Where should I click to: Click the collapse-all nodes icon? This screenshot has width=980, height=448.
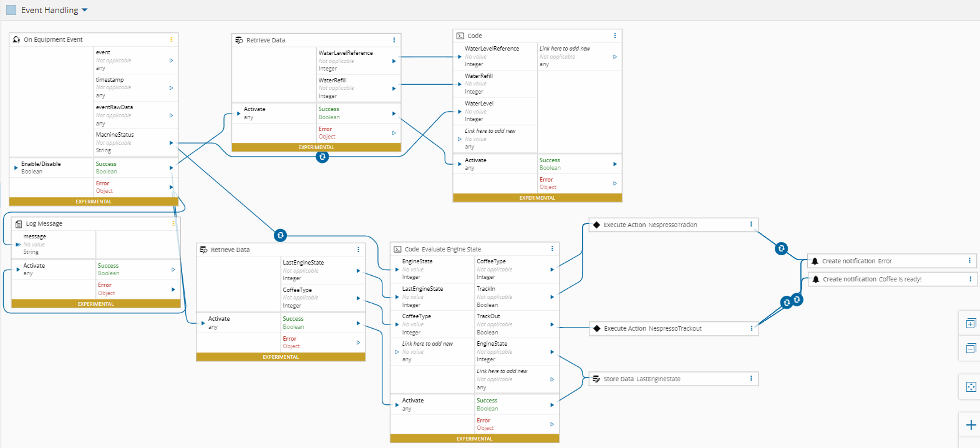(x=971, y=348)
